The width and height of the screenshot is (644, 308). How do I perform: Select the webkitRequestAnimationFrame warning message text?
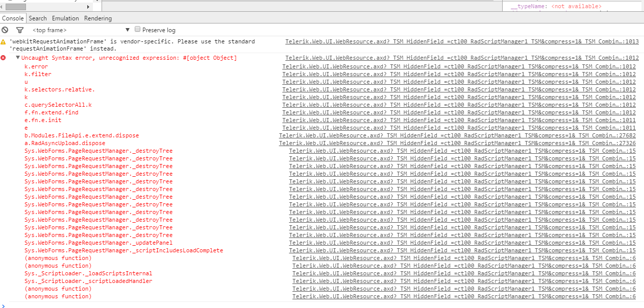pos(132,45)
